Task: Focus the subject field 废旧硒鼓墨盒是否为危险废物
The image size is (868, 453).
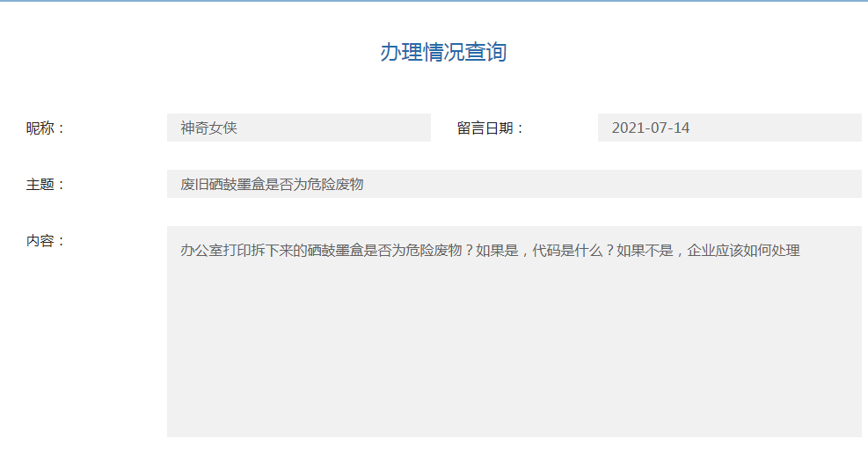Action: (514, 184)
